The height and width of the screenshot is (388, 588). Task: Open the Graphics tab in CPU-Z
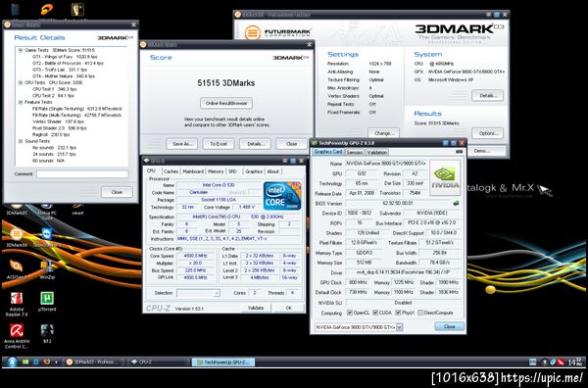(254, 171)
